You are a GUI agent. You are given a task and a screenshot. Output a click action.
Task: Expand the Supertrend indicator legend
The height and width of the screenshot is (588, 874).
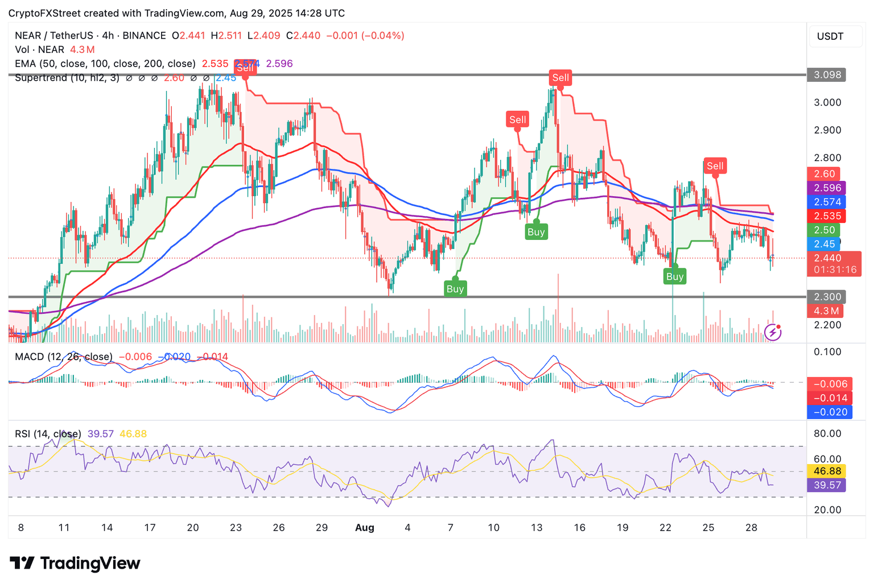pyautogui.click(x=67, y=78)
